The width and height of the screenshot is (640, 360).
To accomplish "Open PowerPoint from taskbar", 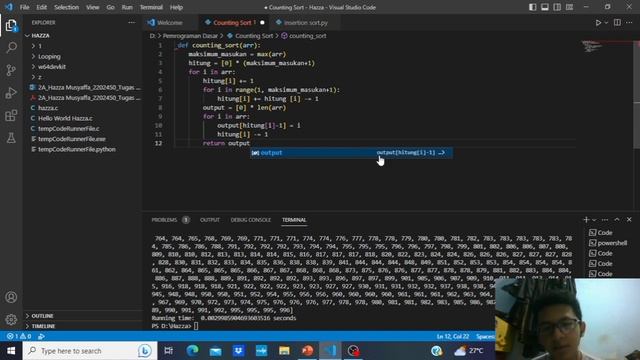I will pos(307,351).
